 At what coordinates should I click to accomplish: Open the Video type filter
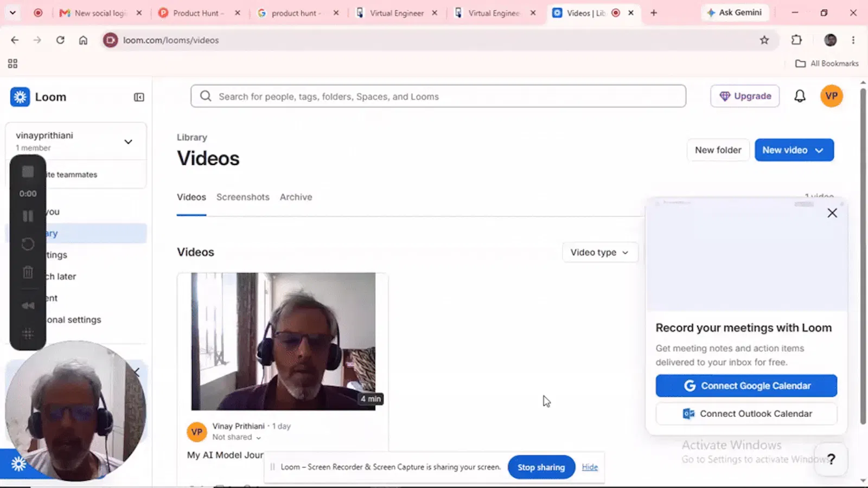click(599, 252)
